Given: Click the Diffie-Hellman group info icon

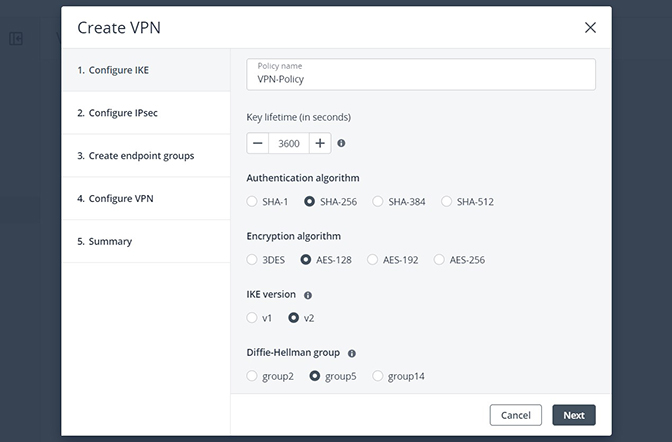Looking at the screenshot, I should [352, 353].
